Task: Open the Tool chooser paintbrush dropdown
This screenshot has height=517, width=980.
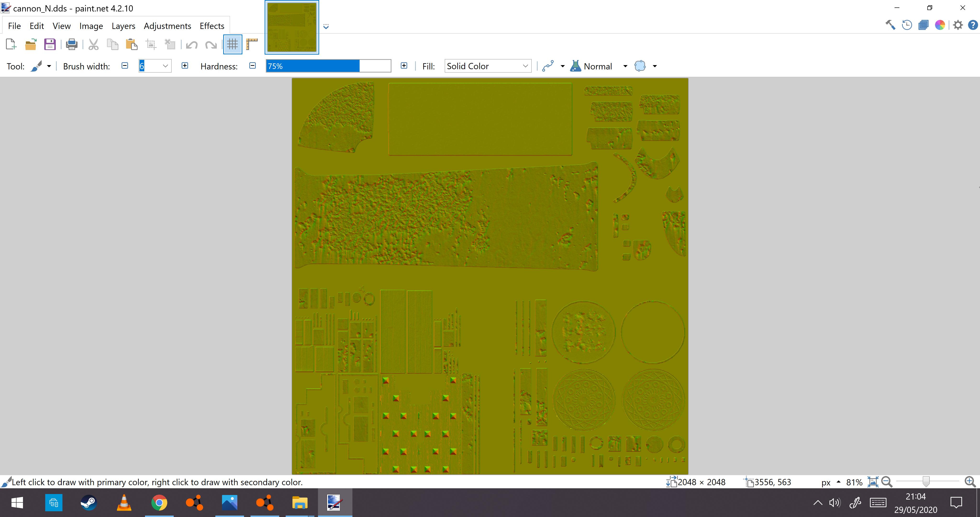Action: tap(41, 66)
